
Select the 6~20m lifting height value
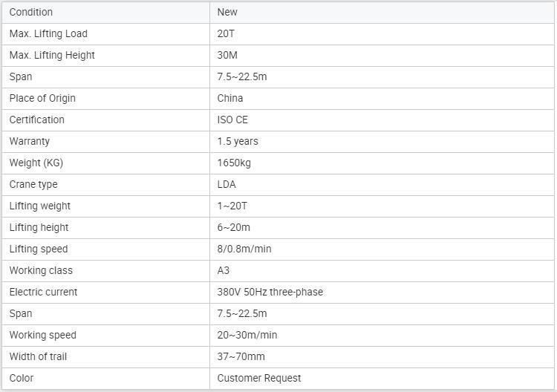click(x=233, y=228)
